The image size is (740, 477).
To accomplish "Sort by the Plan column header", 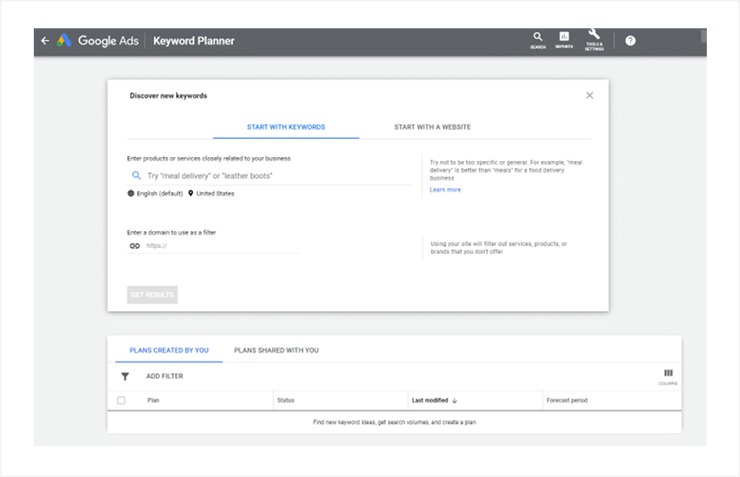I will pos(153,401).
